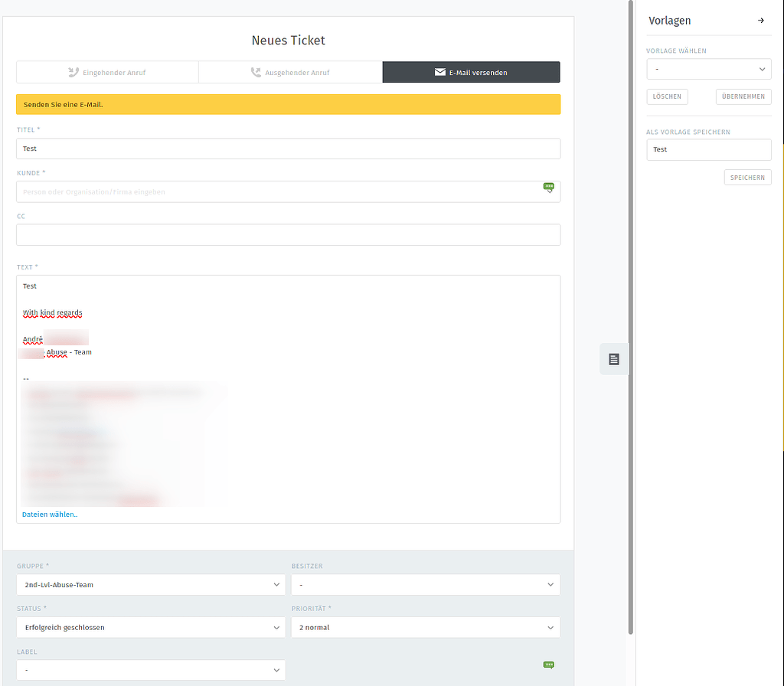The height and width of the screenshot is (686, 784).
Task: Switch to Eingehender Anruf tab
Action: [x=107, y=72]
